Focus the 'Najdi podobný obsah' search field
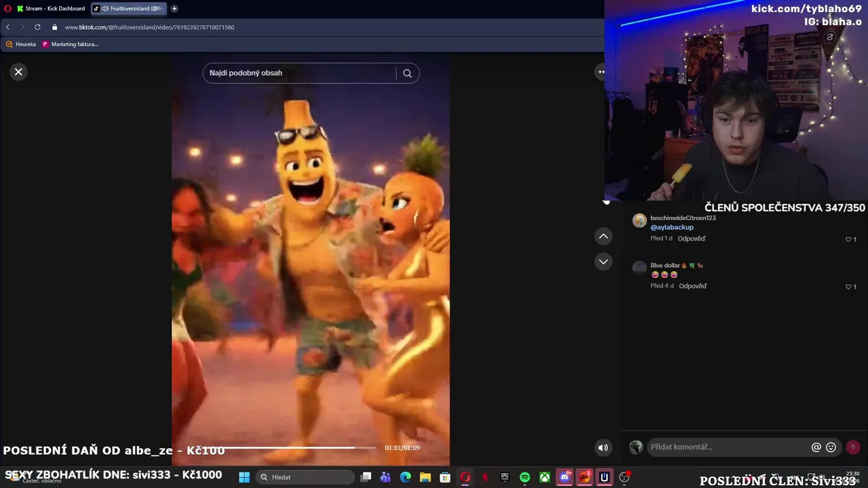Viewport: 868px width, 488px height. click(x=300, y=73)
